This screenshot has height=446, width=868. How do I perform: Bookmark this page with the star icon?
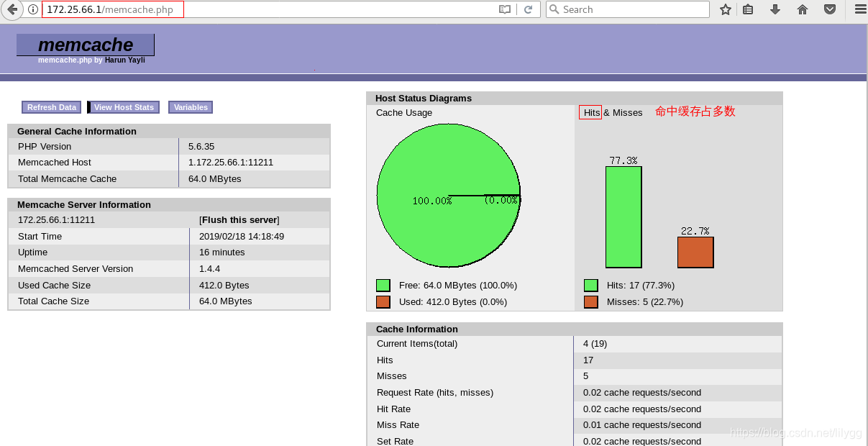pyautogui.click(x=726, y=9)
